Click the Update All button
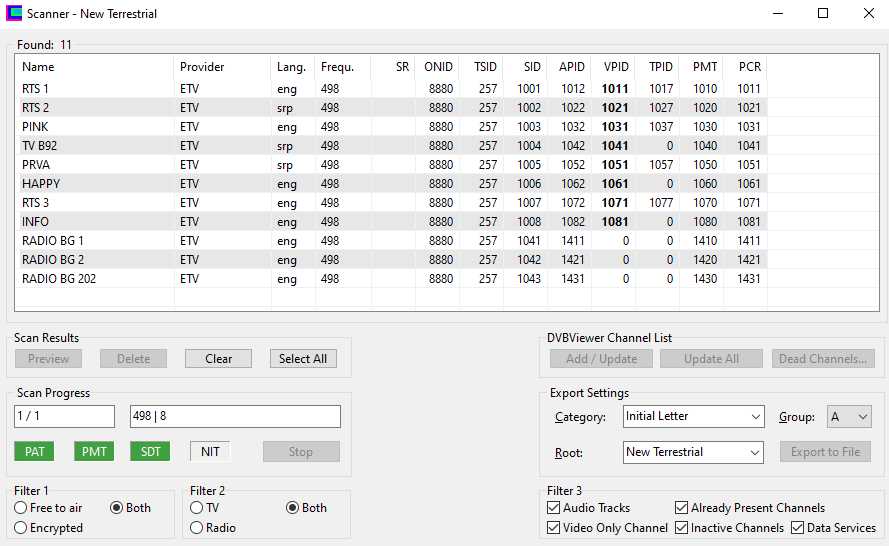The height and width of the screenshot is (546, 889). (711, 359)
